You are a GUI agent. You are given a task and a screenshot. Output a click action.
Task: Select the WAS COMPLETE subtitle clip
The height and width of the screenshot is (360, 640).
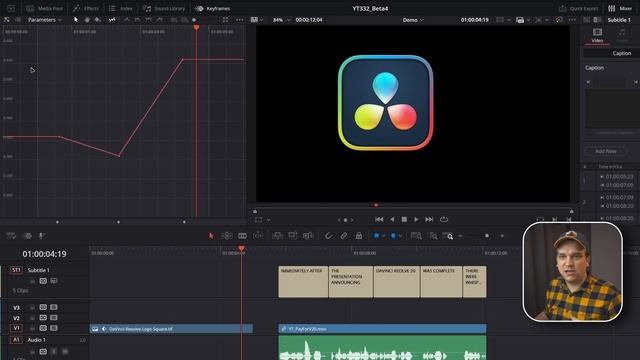[x=441, y=282]
